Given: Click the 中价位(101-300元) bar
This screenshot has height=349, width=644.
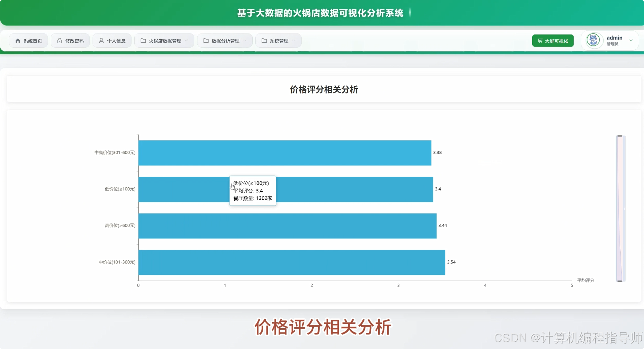Looking at the screenshot, I should point(292,262).
